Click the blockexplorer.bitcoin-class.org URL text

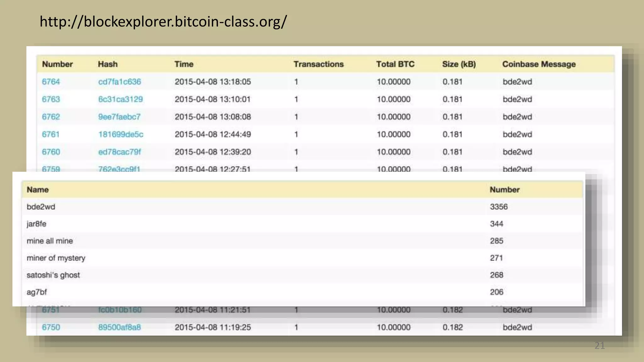pos(163,22)
